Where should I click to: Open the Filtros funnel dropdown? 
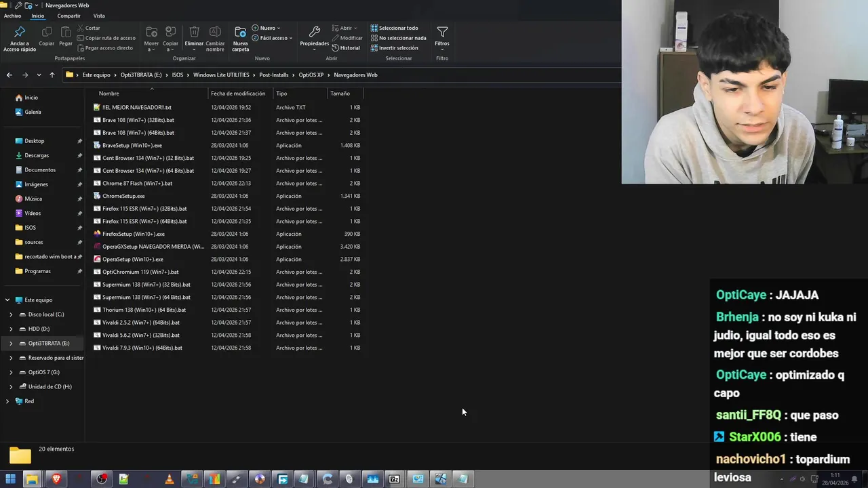442,37
